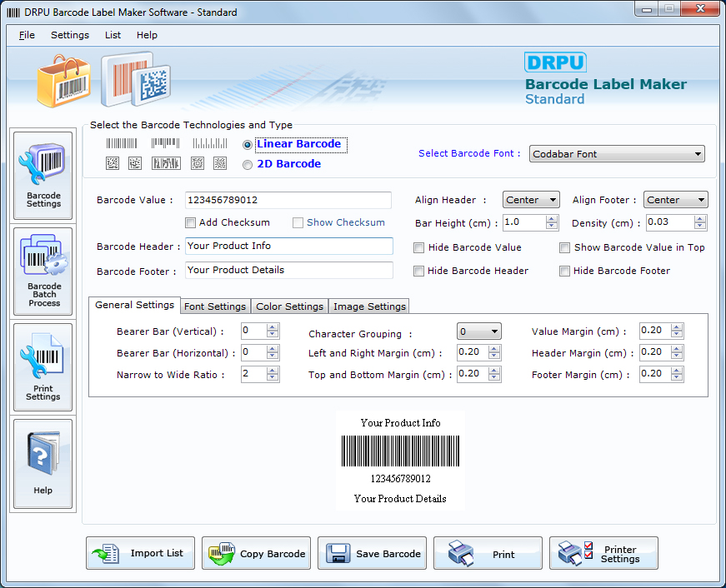This screenshot has height=588, width=726.
Task: Open the Align Footer dropdown
Action: [x=675, y=200]
